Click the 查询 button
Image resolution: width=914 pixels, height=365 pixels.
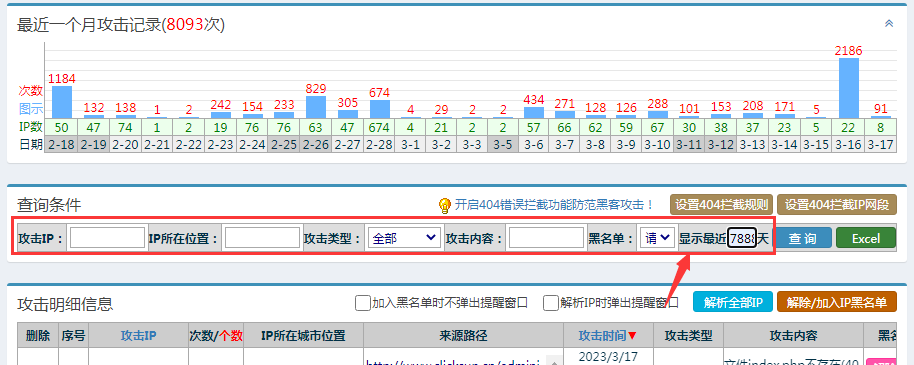(803, 238)
